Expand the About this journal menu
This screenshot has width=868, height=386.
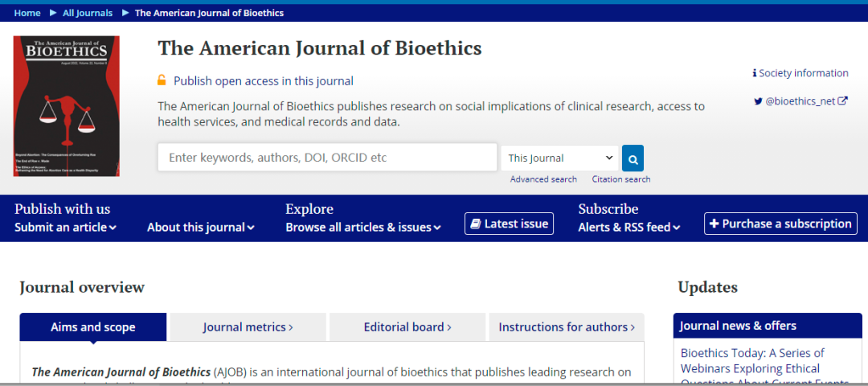click(x=200, y=228)
